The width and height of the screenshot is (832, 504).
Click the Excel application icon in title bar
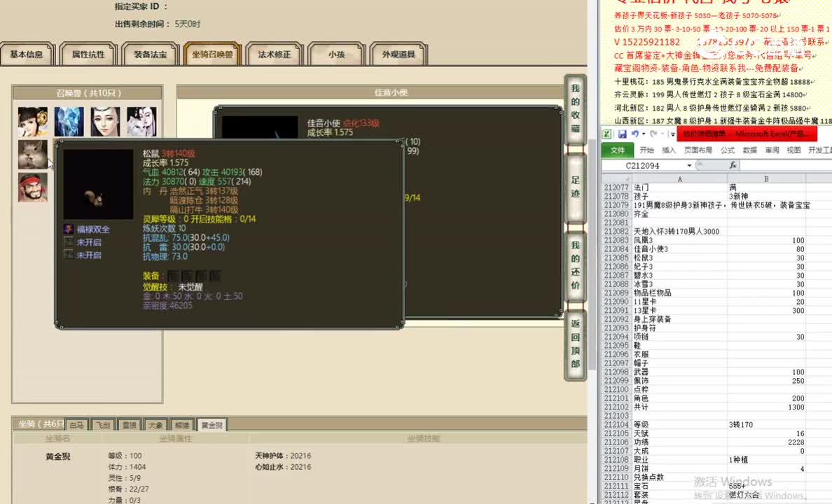(607, 134)
